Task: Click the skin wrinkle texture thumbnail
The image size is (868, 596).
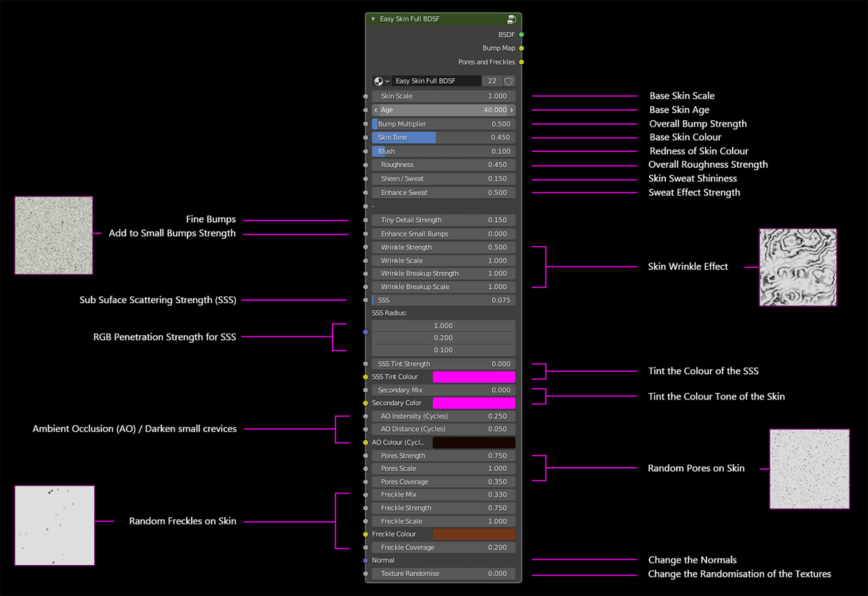Action: click(x=798, y=267)
